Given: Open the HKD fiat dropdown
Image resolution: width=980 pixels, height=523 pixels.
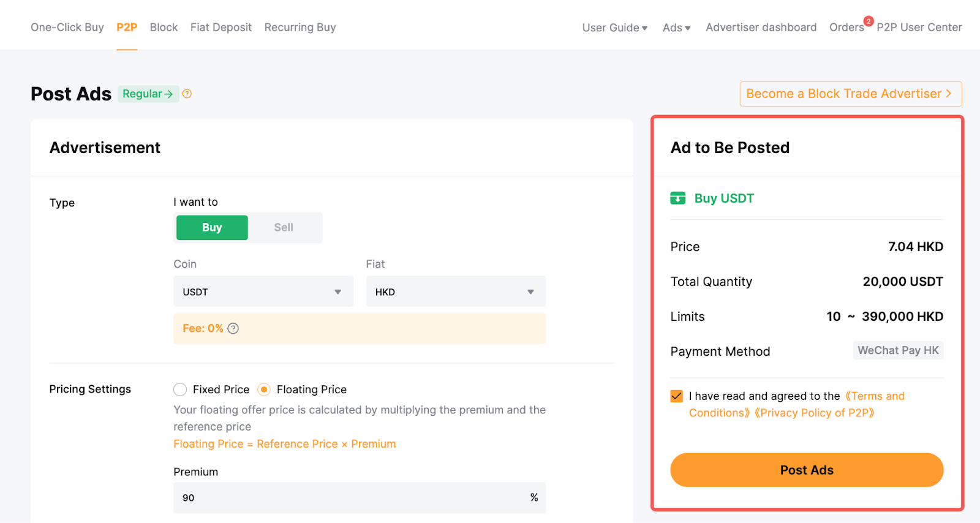Looking at the screenshot, I should [455, 292].
